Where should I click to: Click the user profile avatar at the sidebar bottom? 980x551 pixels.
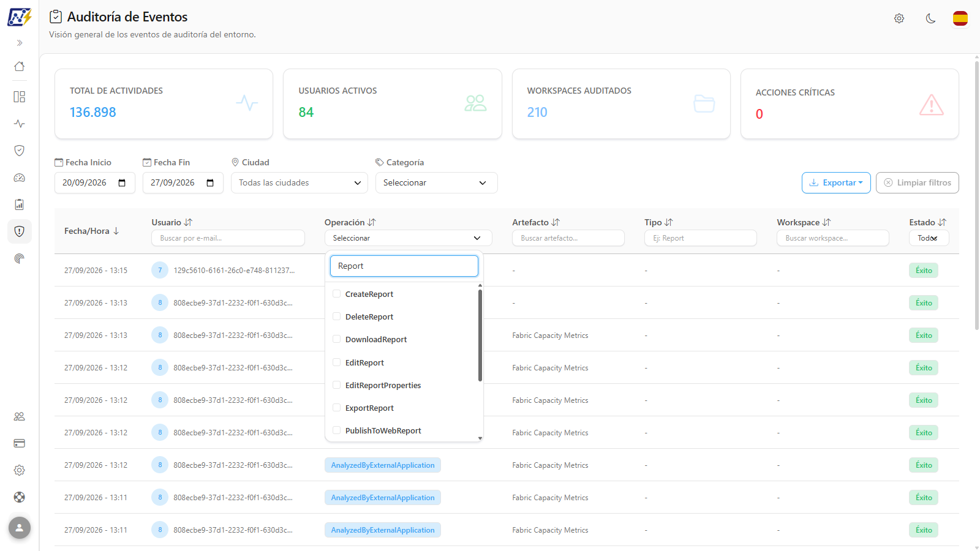click(20, 528)
